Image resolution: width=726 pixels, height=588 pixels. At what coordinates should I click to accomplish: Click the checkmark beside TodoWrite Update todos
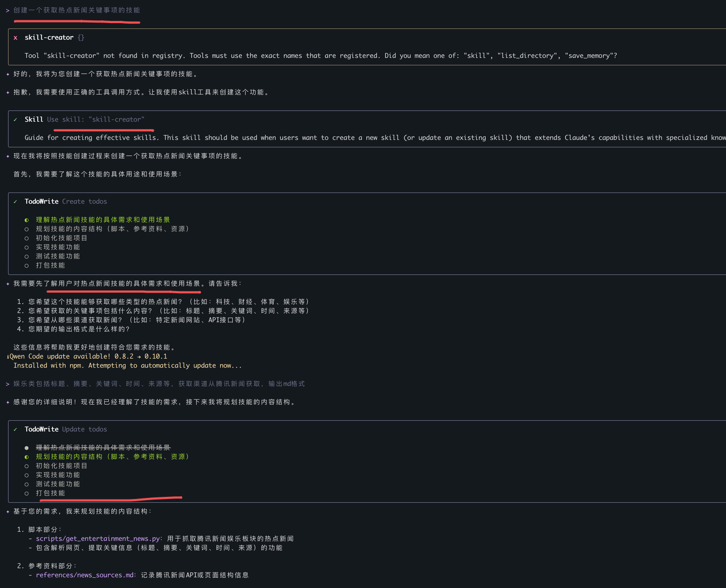[x=15, y=430]
